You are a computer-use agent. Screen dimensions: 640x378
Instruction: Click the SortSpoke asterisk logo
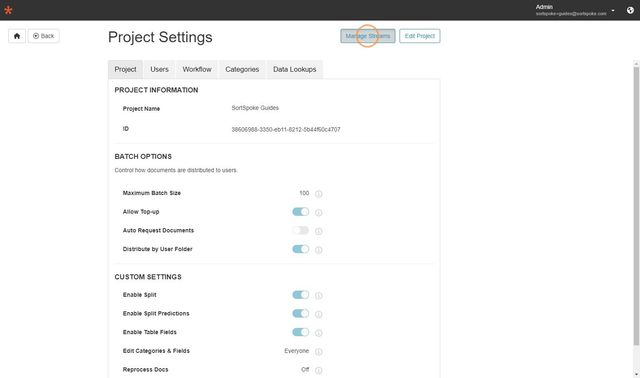click(8, 10)
